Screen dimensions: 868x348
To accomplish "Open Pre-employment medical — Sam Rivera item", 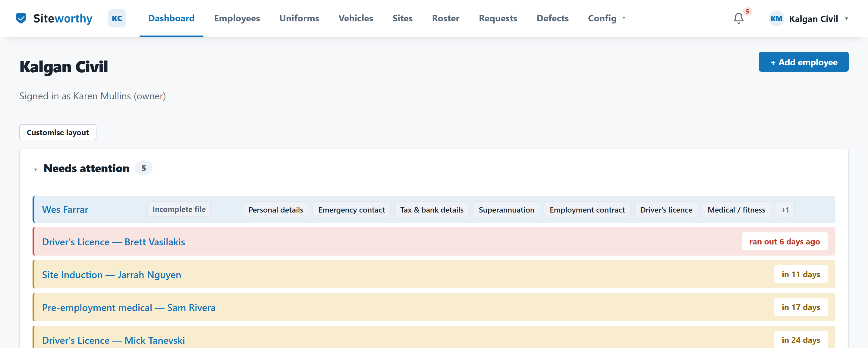I will click(129, 308).
